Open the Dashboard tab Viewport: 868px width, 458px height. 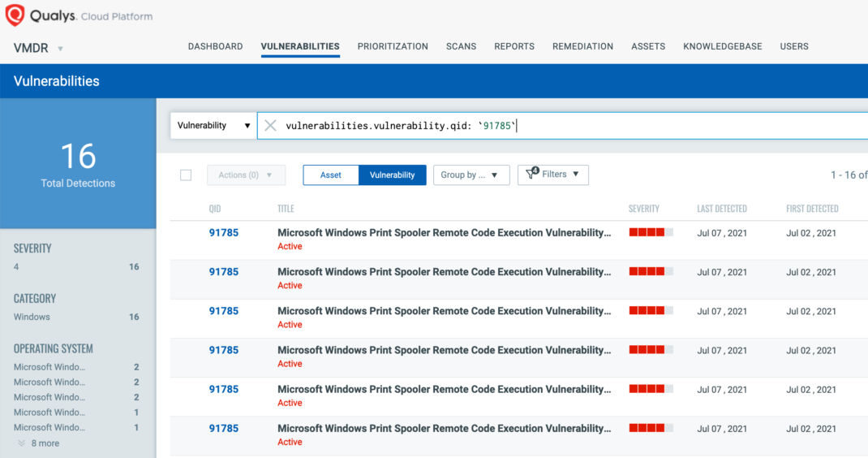[215, 46]
